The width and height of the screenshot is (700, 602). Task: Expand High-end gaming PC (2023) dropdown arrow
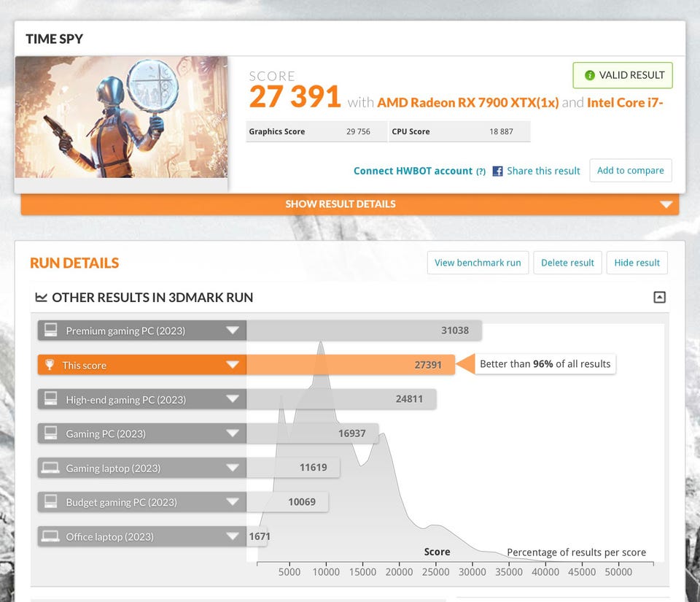pos(232,399)
